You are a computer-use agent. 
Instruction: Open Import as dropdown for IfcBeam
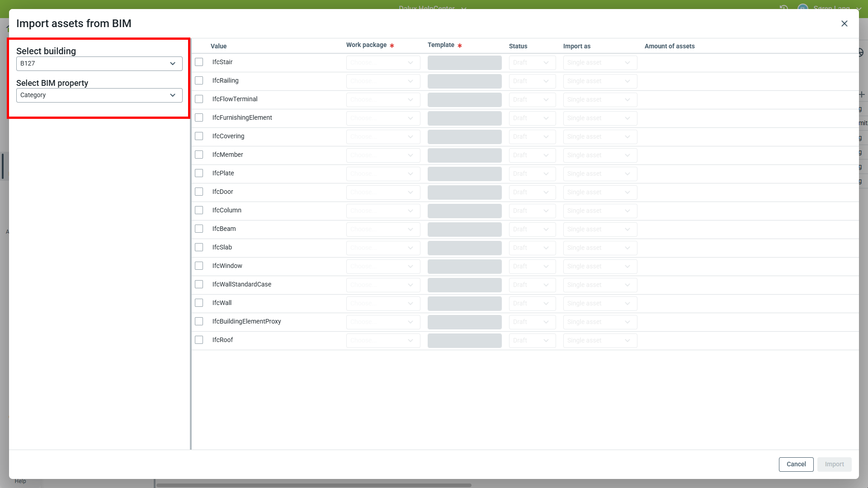[600, 230]
